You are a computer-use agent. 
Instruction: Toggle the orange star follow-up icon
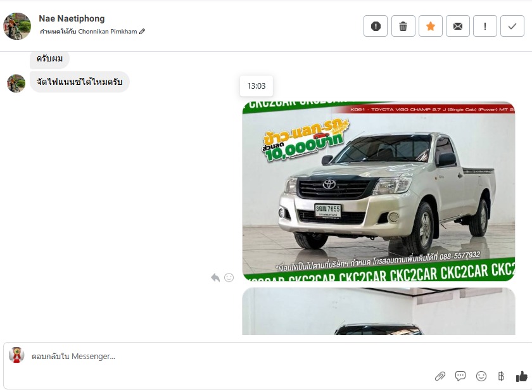[x=431, y=26]
